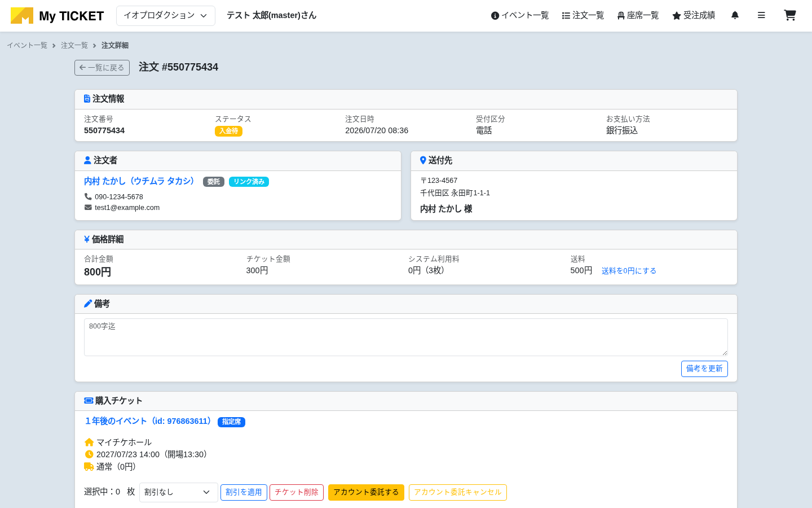The height and width of the screenshot is (508, 812).
Task: Click the document icon in 注文情報 header
Action: (x=87, y=99)
